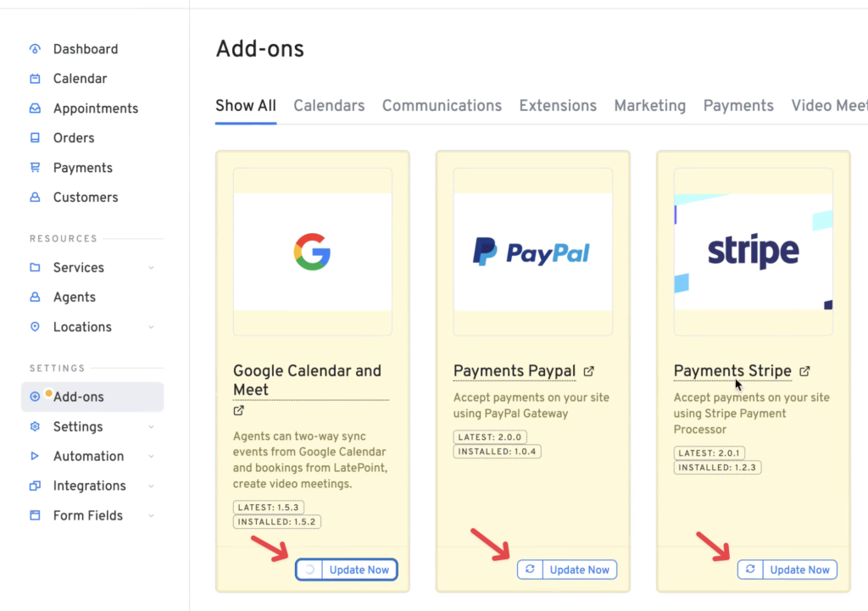868x611 pixels.
Task: Open external link icon beside Payments Paypal
Action: 589,371
